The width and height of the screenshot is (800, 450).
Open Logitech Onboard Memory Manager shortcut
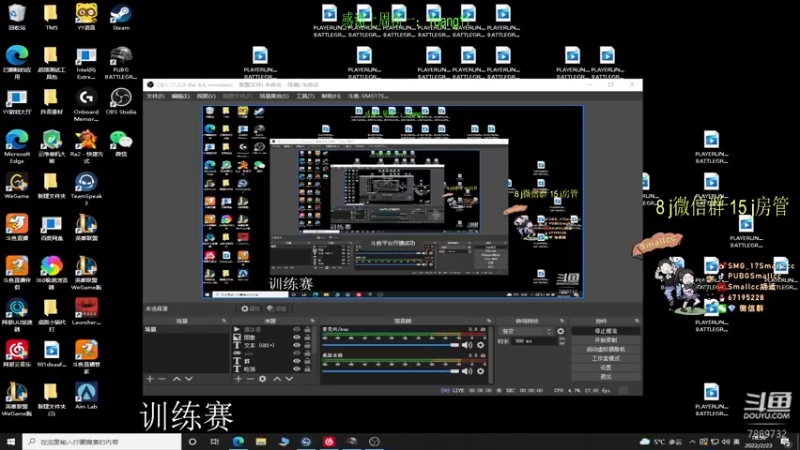tap(86, 105)
